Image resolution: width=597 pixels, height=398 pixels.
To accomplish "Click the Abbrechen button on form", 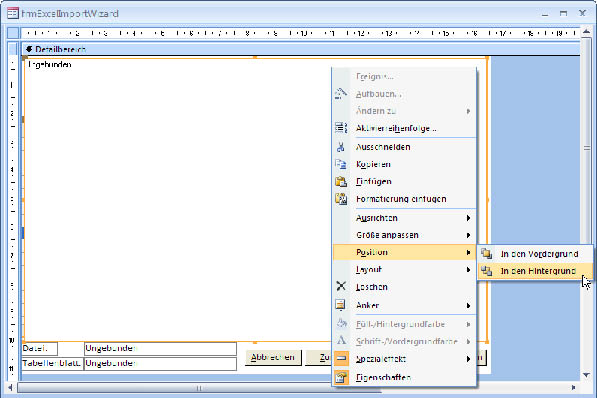I will coord(273,358).
